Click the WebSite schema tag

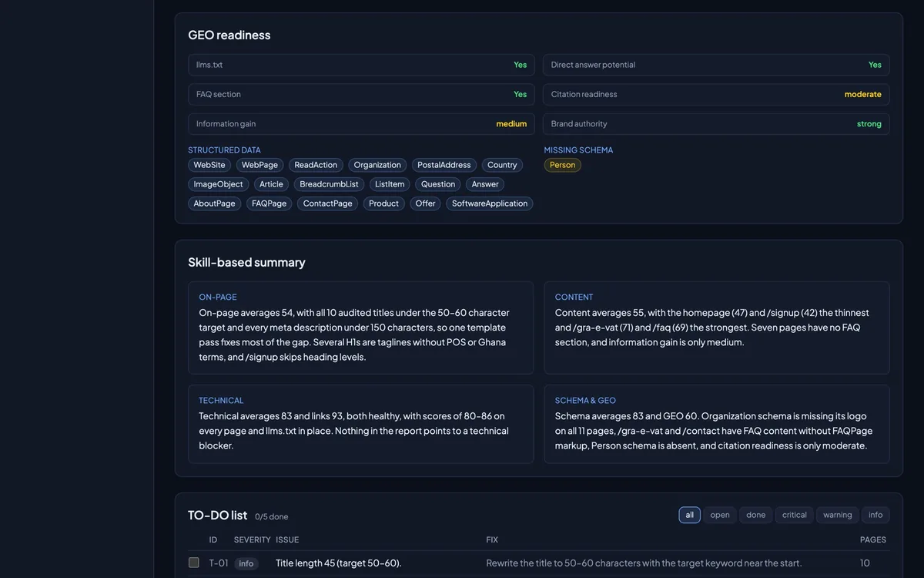[x=209, y=165]
